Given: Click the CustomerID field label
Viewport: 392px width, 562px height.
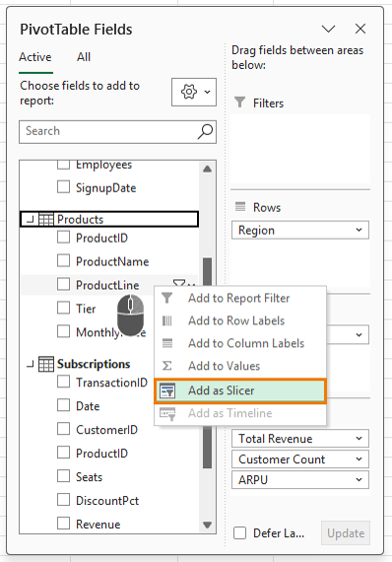Looking at the screenshot, I should [106, 429].
